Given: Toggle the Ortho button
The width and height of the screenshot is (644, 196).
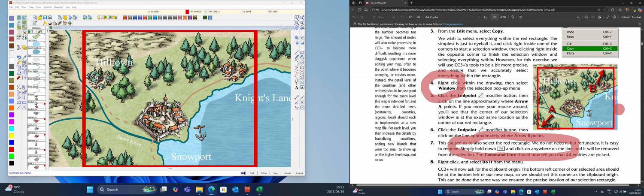Looking at the screenshot, I should coord(264,173).
